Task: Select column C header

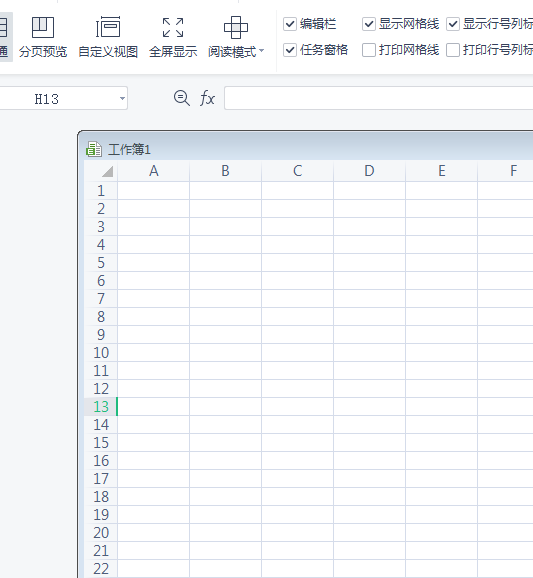Action: [x=297, y=171]
